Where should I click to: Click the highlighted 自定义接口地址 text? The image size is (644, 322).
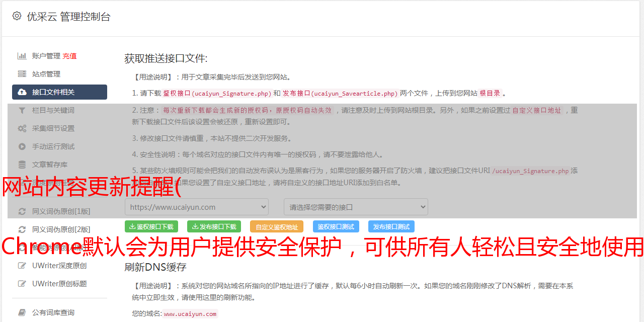pos(537,110)
